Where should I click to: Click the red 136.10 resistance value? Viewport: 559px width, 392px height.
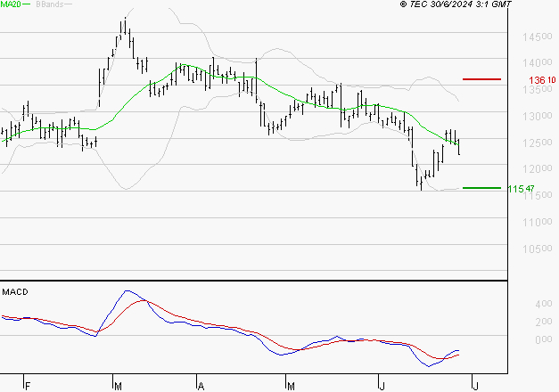click(x=542, y=80)
